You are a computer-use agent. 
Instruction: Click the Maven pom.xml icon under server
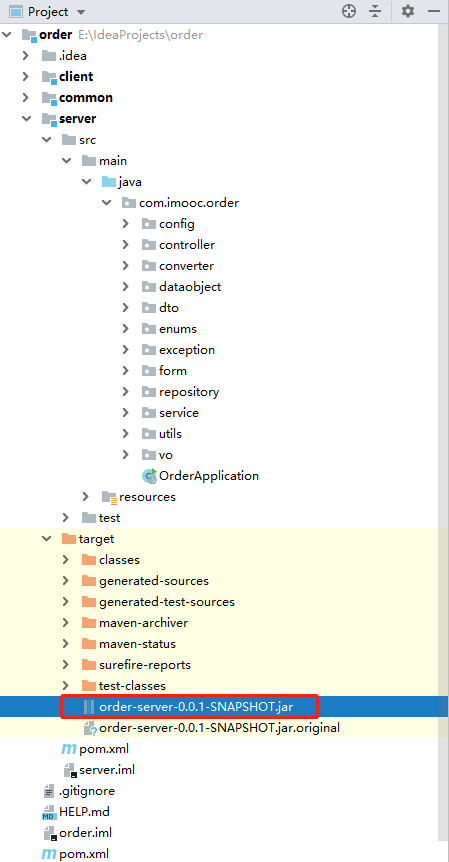tap(69, 749)
